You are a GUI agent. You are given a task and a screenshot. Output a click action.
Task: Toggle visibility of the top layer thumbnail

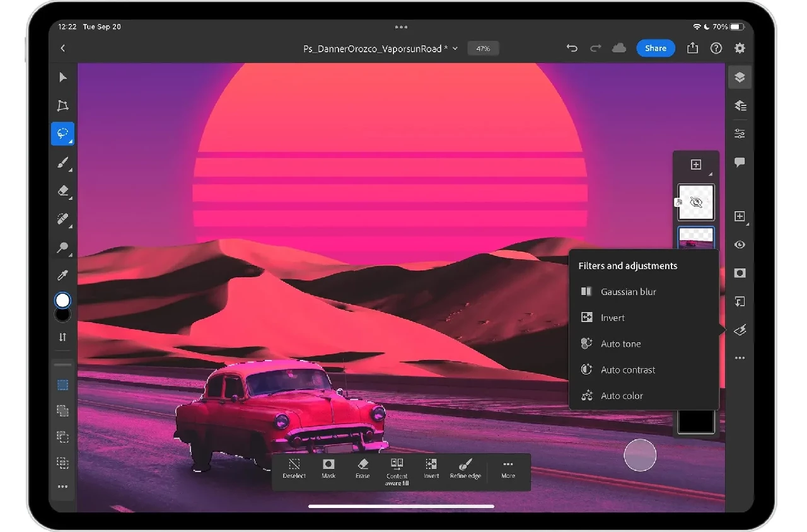(696, 202)
